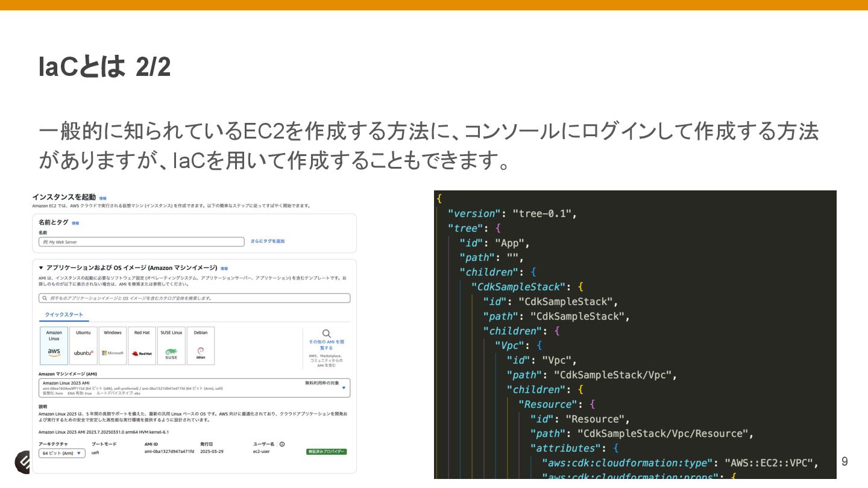Click the 2025-03-29 release date value
Screen dimensions: 868x488
(x=212, y=452)
